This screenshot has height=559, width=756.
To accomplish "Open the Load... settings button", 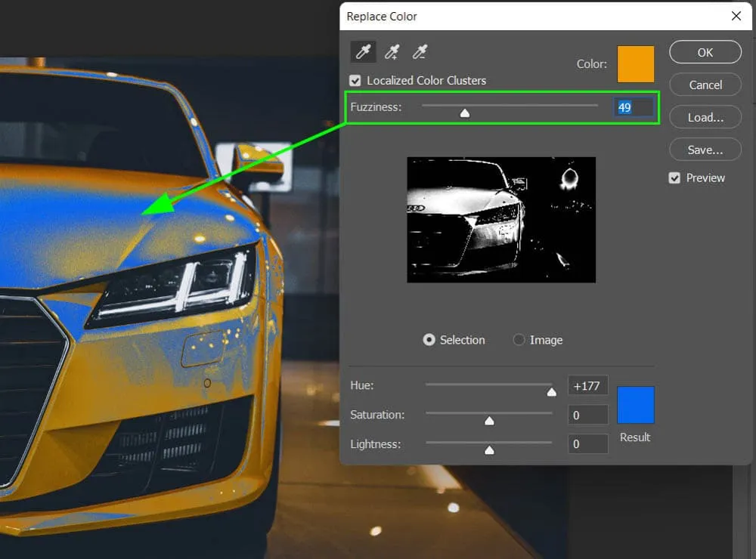I will point(705,117).
